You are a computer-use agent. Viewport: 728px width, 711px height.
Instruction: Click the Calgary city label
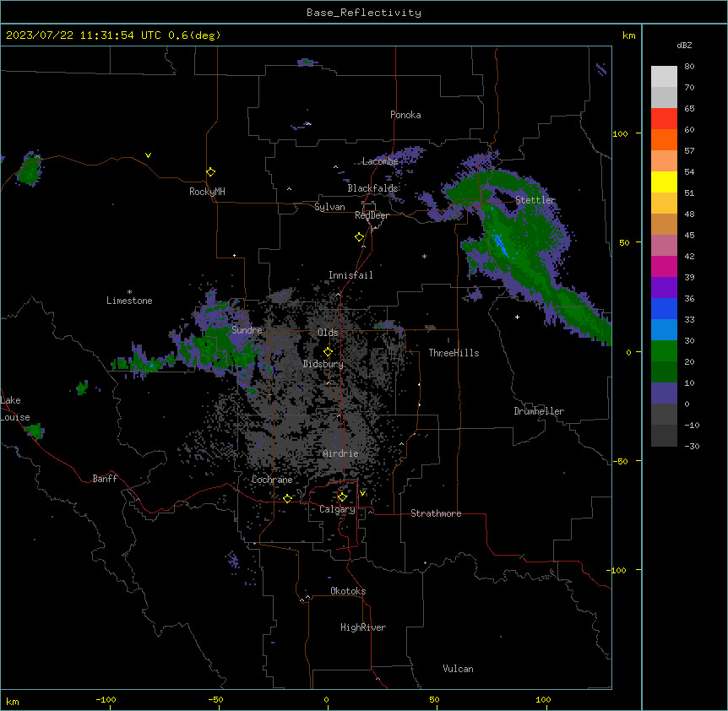point(337,509)
